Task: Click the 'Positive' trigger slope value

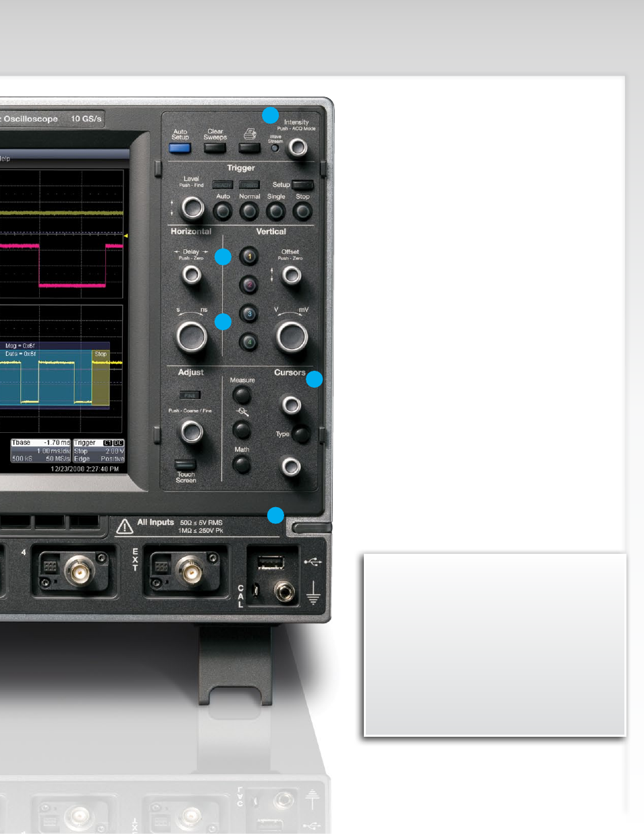Action: [x=113, y=459]
